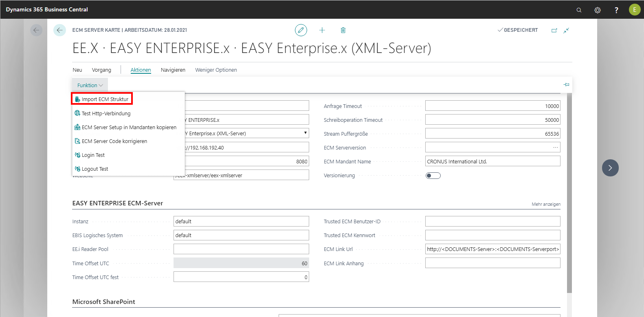
Task: Click the port field showing 8080
Action: pyautogui.click(x=247, y=161)
